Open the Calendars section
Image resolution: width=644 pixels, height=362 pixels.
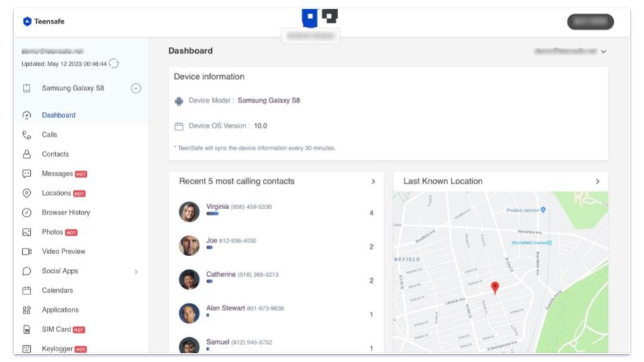tap(58, 290)
